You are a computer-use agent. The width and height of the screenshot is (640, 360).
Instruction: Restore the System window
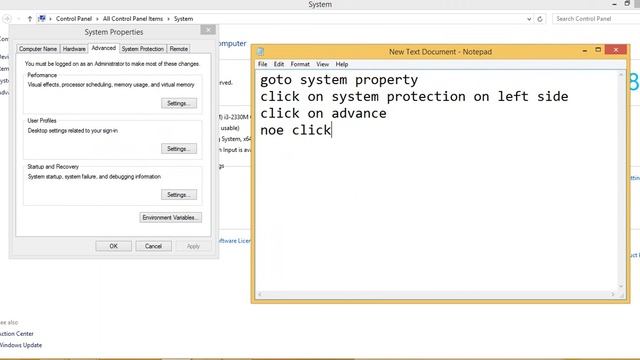pyautogui.click(x=627, y=4)
